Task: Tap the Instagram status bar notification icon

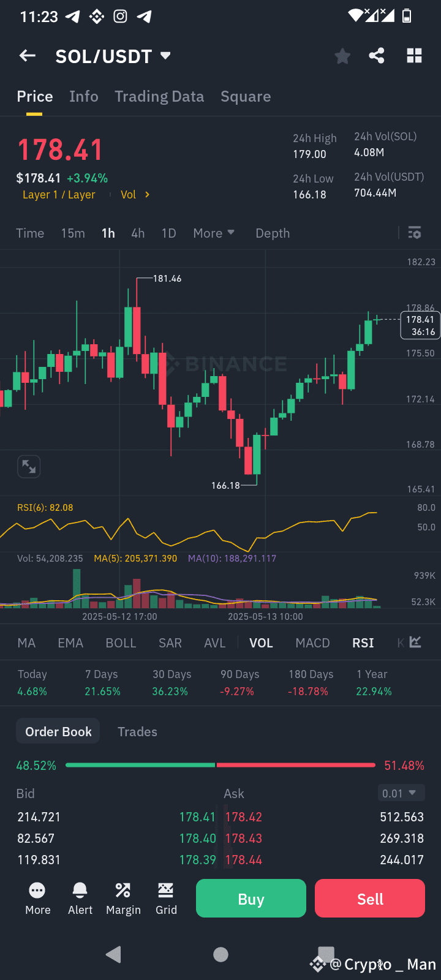Action: coord(121,17)
